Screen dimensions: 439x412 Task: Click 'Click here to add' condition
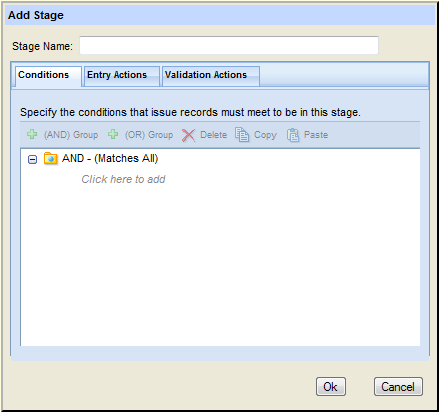pyautogui.click(x=123, y=179)
